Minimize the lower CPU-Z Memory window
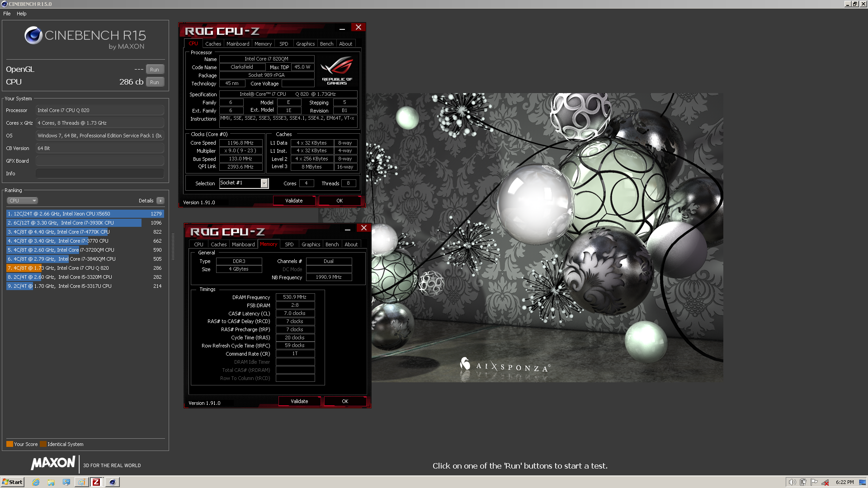868x488 pixels. coord(348,230)
